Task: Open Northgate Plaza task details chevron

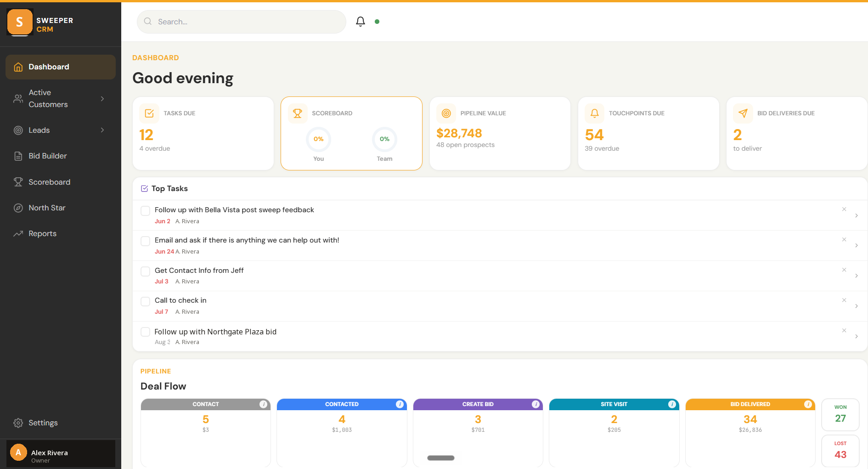Action: point(857,337)
